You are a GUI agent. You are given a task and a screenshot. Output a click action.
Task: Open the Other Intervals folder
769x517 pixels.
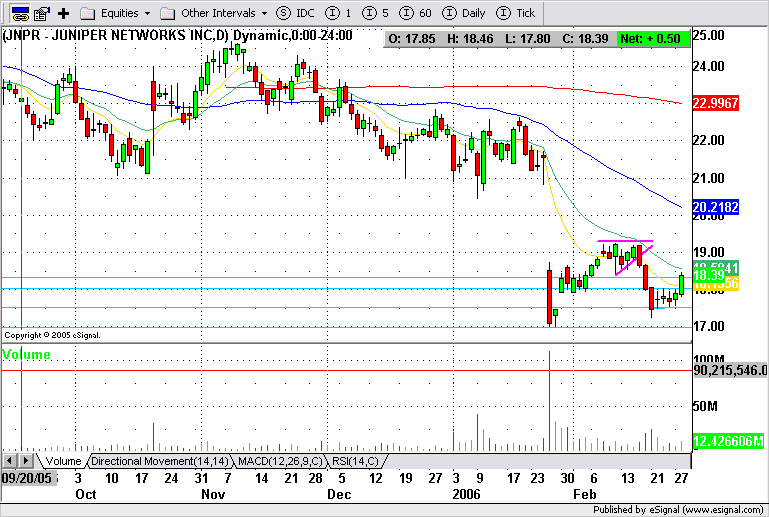click(167, 13)
